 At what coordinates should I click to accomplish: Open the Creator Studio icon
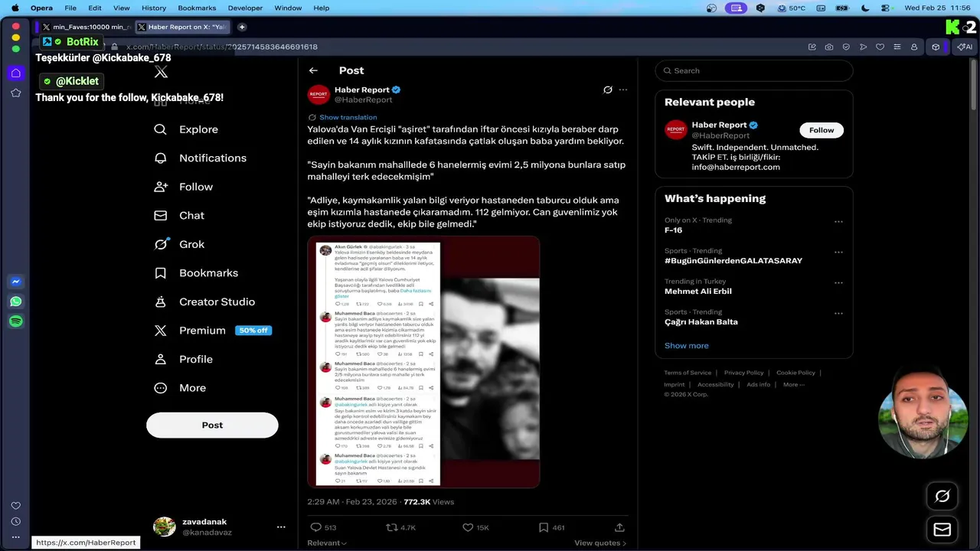[x=160, y=302]
